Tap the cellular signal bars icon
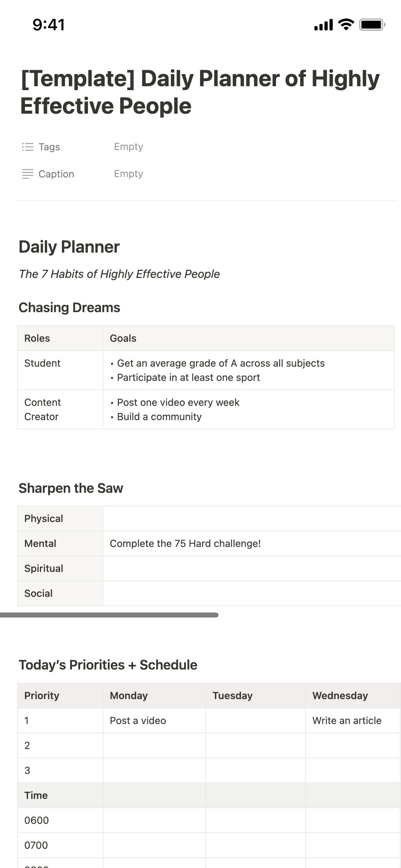Viewport: 401px width, 868px height. (323, 25)
